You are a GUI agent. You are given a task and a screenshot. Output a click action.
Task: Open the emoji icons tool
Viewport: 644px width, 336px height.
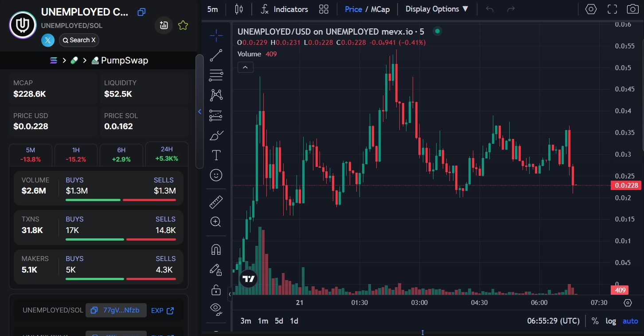(x=216, y=176)
